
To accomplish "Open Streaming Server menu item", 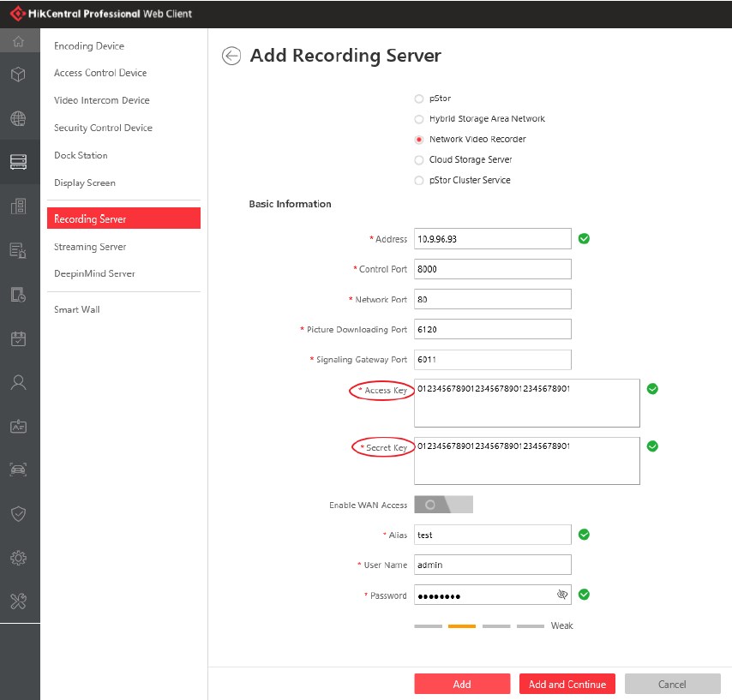I will (90, 247).
